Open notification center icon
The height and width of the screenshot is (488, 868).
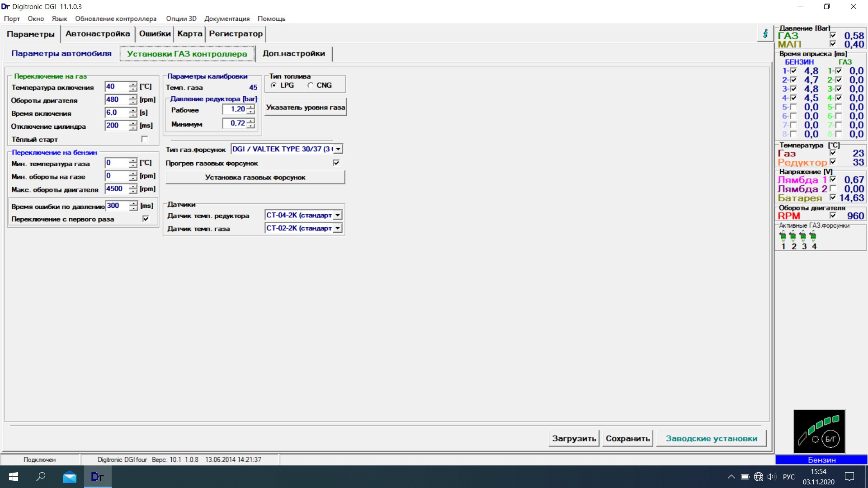pos(849,477)
